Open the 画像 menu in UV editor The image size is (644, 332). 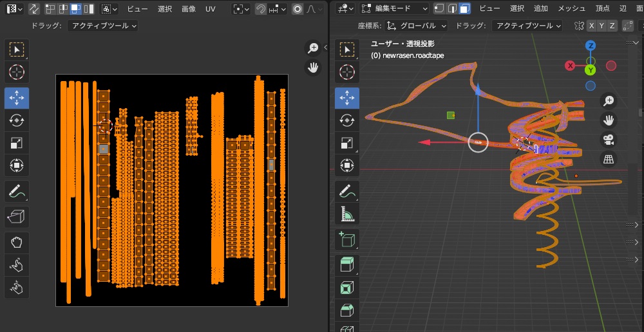189,9
